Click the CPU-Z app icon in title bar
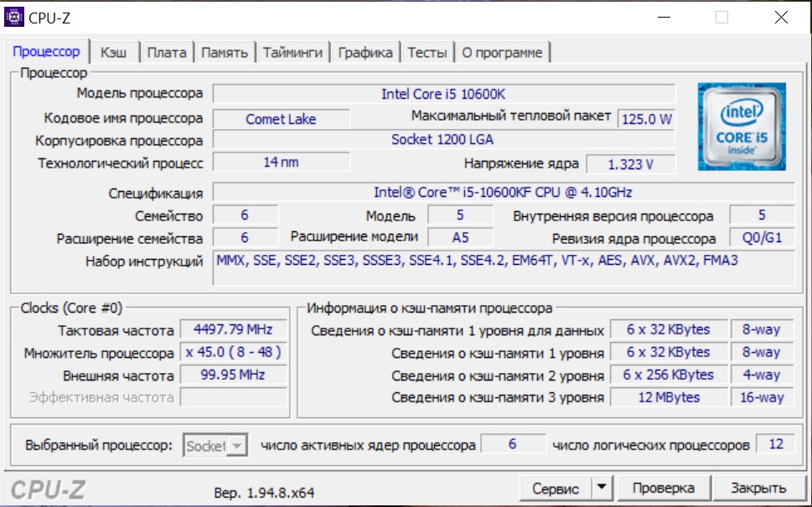812x507 pixels. [14, 17]
